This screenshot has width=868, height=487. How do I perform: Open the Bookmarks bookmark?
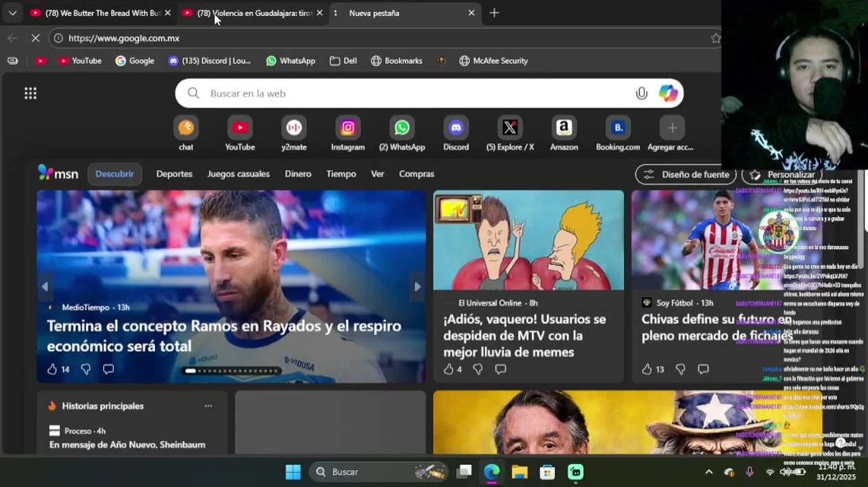397,61
